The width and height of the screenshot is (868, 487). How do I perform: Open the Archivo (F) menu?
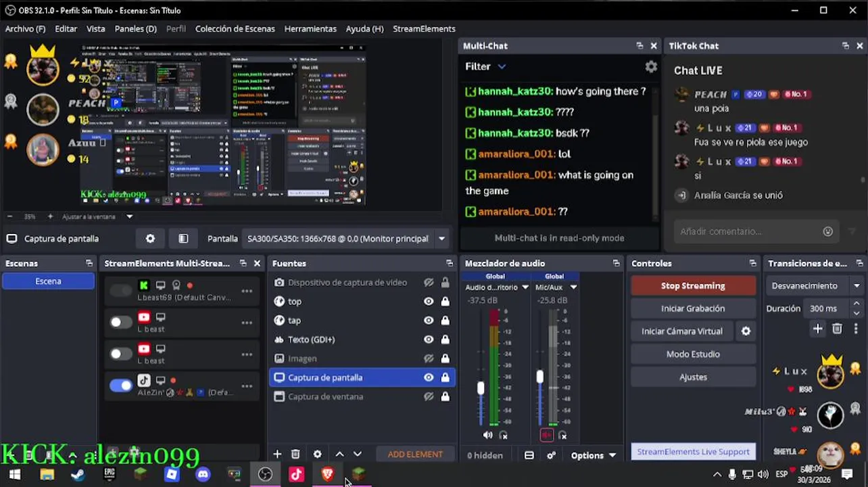tap(26, 29)
